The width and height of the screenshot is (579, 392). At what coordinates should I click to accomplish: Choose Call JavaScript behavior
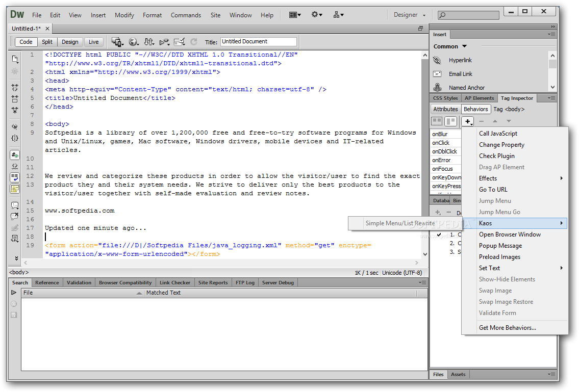point(515,134)
